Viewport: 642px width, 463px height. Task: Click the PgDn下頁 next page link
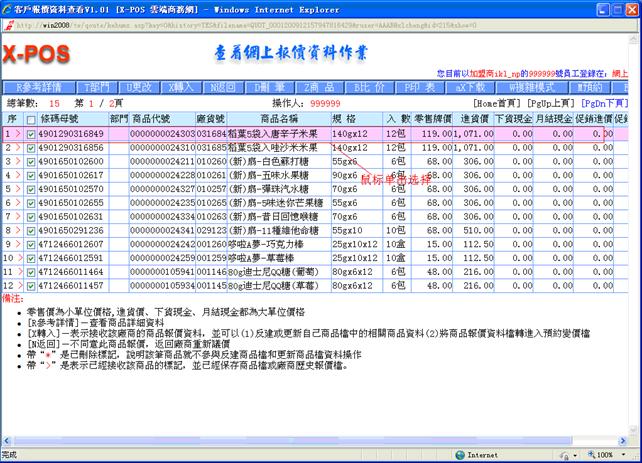pyautogui.click(x=604, y=102)
